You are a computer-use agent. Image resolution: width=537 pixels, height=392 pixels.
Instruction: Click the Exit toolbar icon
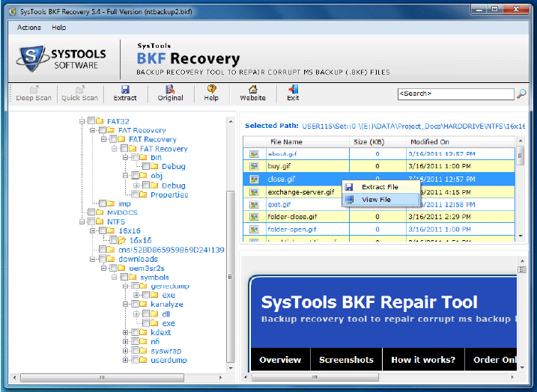(x=293, y=89)
